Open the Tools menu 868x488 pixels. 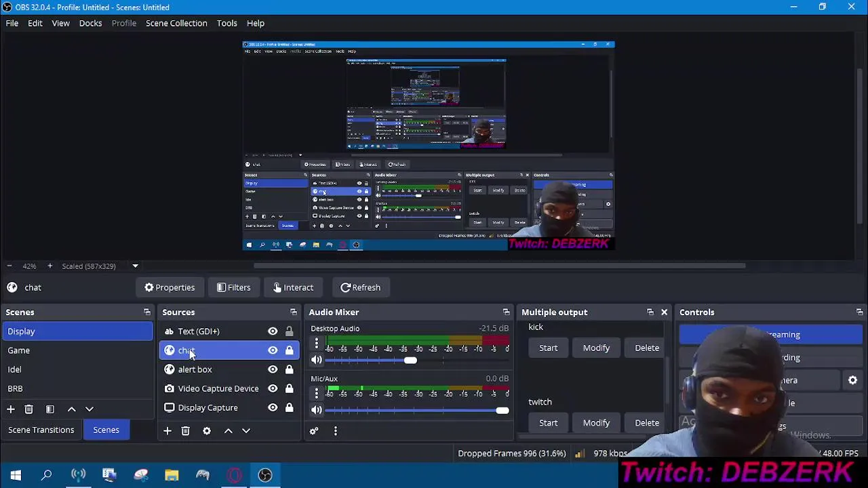point(226,23)
